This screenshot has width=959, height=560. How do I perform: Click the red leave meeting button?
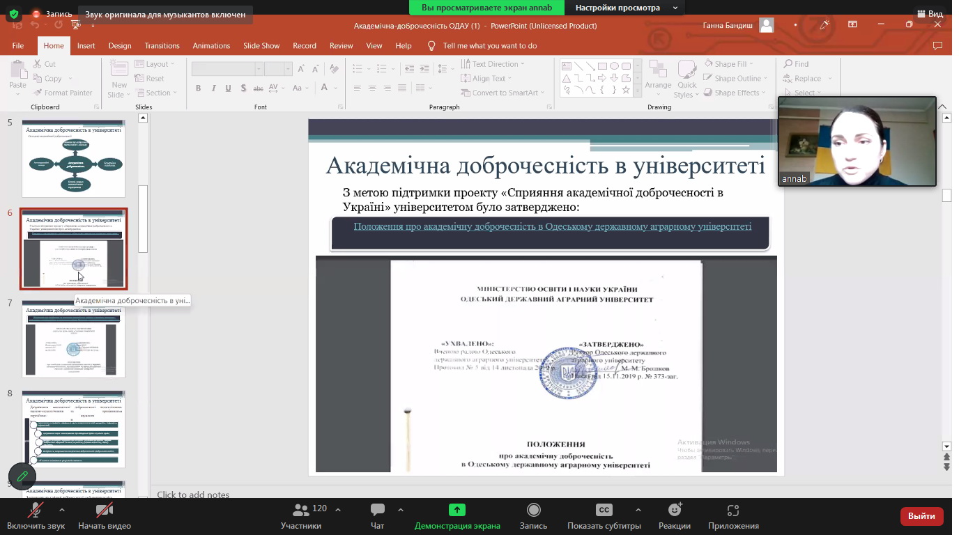[921, 516]
